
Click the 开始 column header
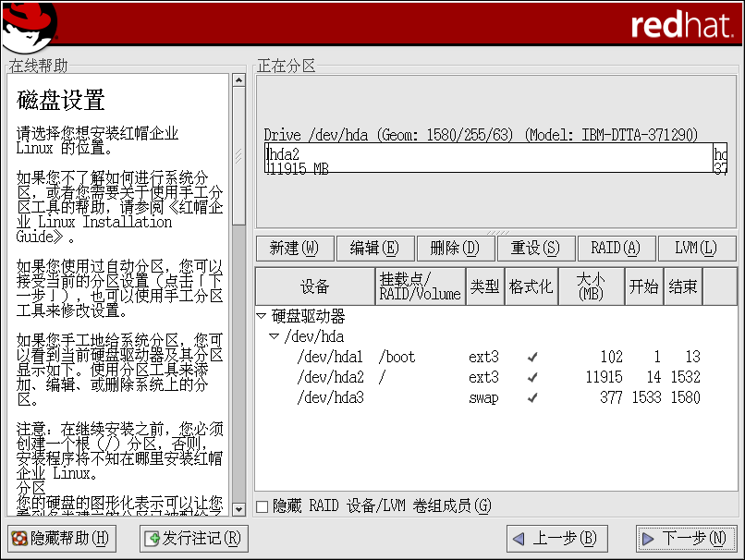click(644, 286)
